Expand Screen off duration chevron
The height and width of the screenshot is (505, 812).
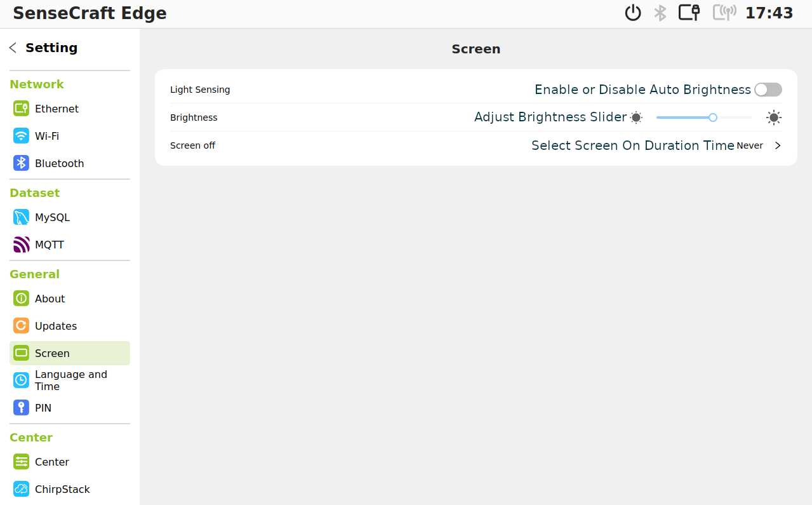pos(778,145)
